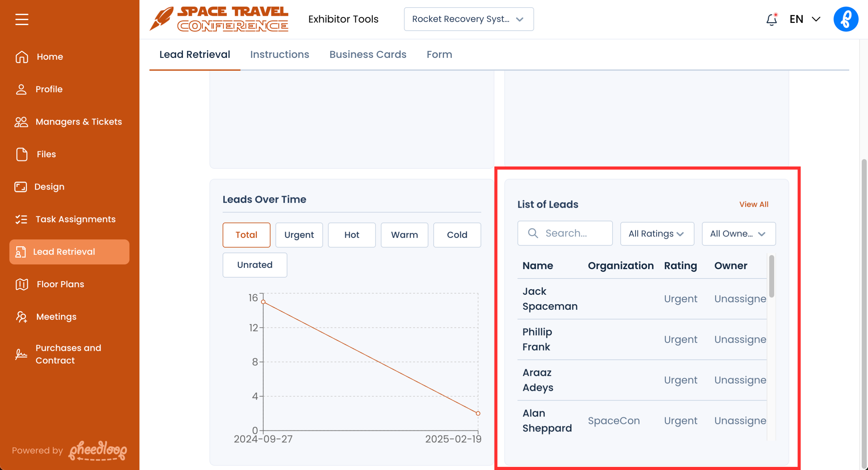Open the EN language dropdown
Image resolution: width=868 pixels, height=470 pixels.
[x=805, y=19]
